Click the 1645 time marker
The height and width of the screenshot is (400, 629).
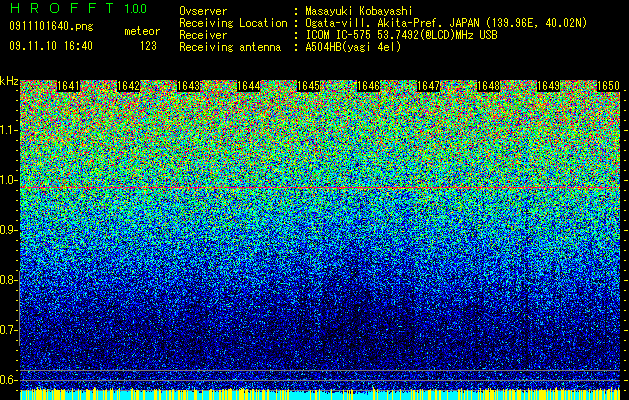308,86
